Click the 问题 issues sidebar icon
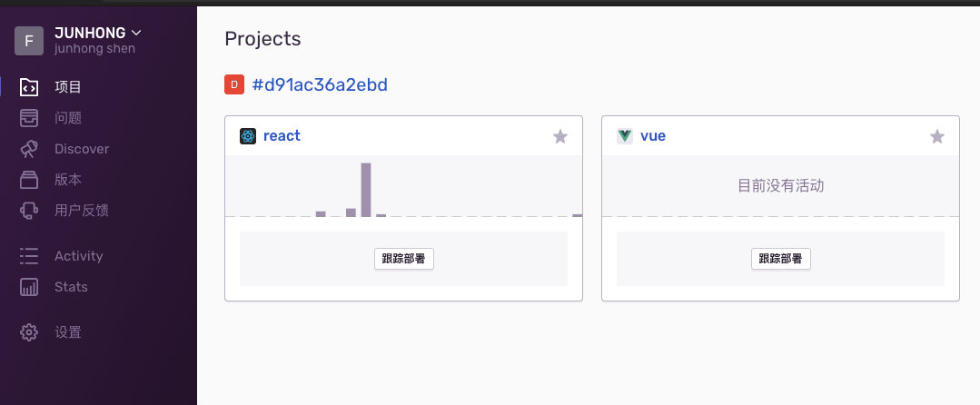The width and height of the screenshot is (980, 405). coord(29,118)
